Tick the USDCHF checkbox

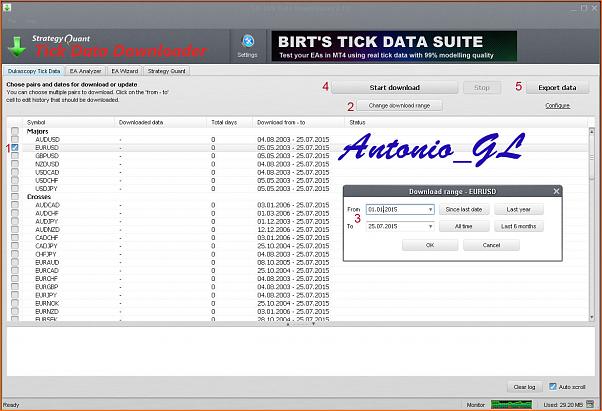click(x=15, y=180)
